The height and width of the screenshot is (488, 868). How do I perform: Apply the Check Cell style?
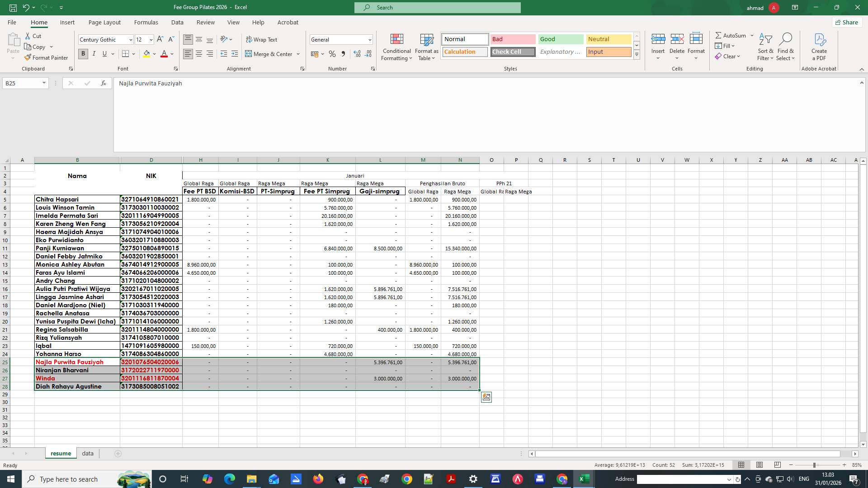pos(512,52)
